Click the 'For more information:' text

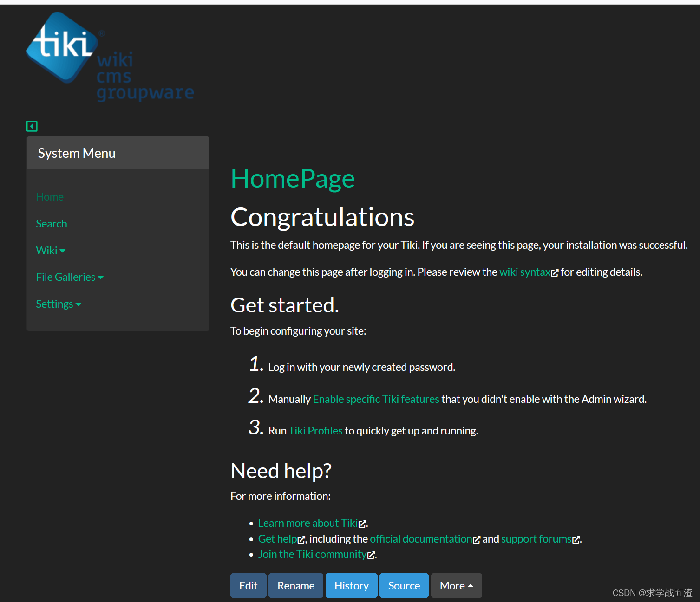(281, 496)
